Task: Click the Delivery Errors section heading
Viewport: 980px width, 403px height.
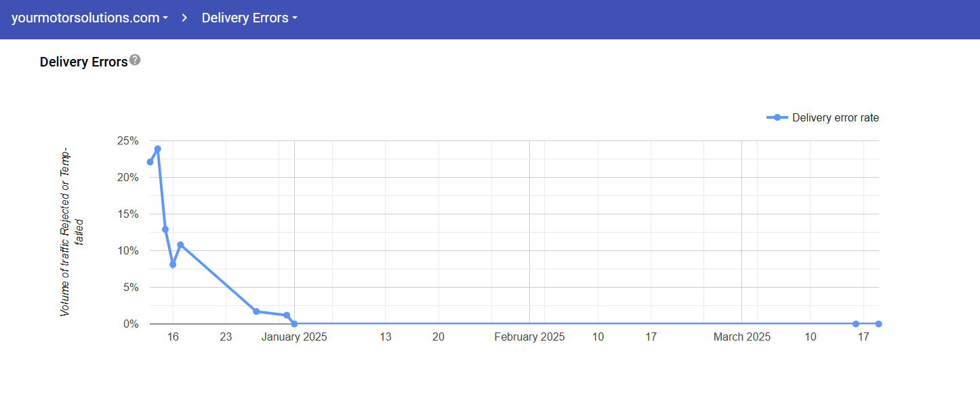Action: (x=83, y=62)
